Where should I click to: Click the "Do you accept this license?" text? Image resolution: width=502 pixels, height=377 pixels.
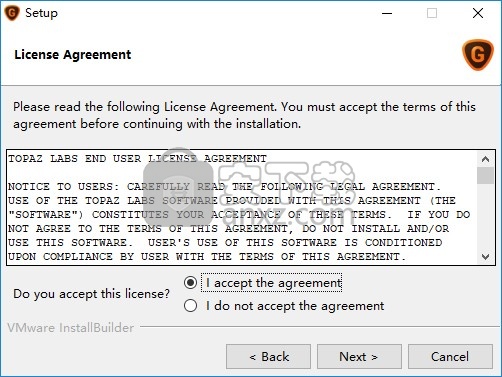tap(91, 294)
